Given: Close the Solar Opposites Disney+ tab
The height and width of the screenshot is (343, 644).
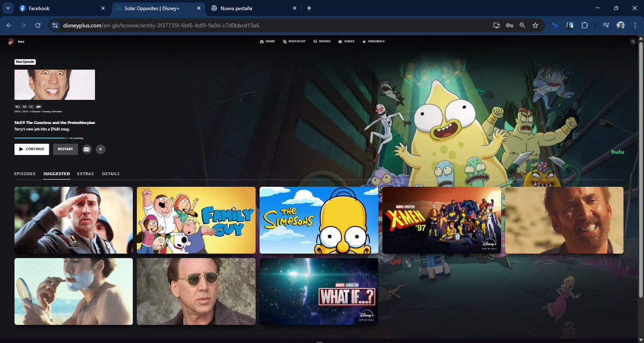Looking at the screenshot, I should tap(200, 8).
